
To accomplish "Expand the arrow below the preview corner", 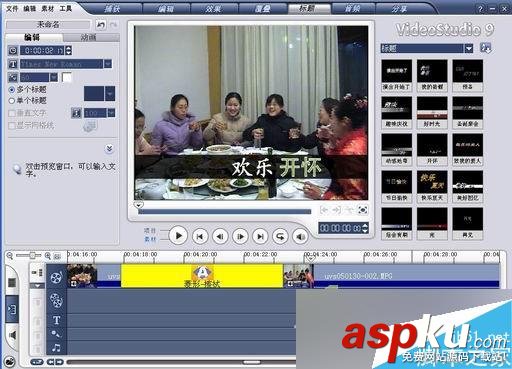I will pos(138,205).
